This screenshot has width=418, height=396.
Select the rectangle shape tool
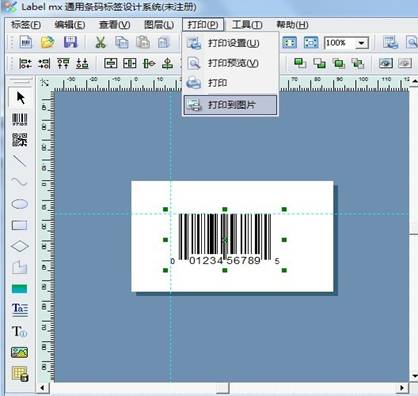(20, 225)
